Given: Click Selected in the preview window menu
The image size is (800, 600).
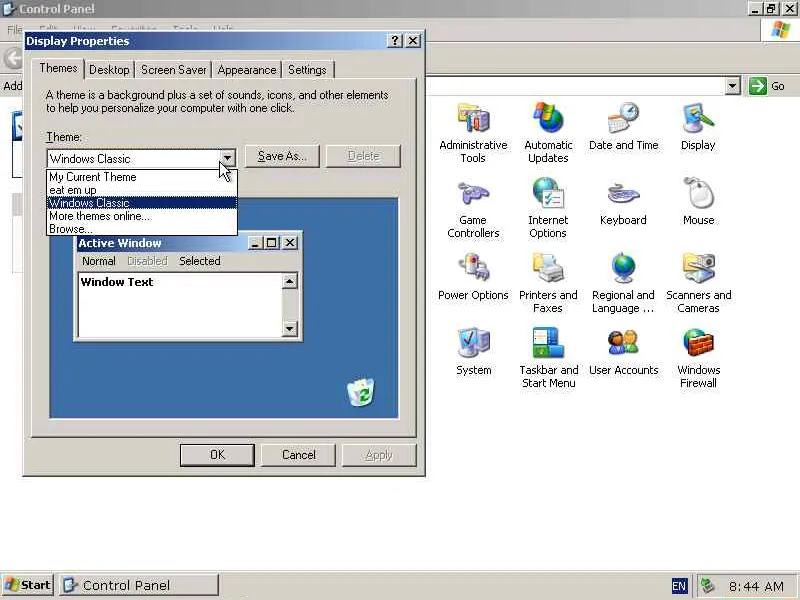Looking at the screenshot, I should click(x=199, y=261).
